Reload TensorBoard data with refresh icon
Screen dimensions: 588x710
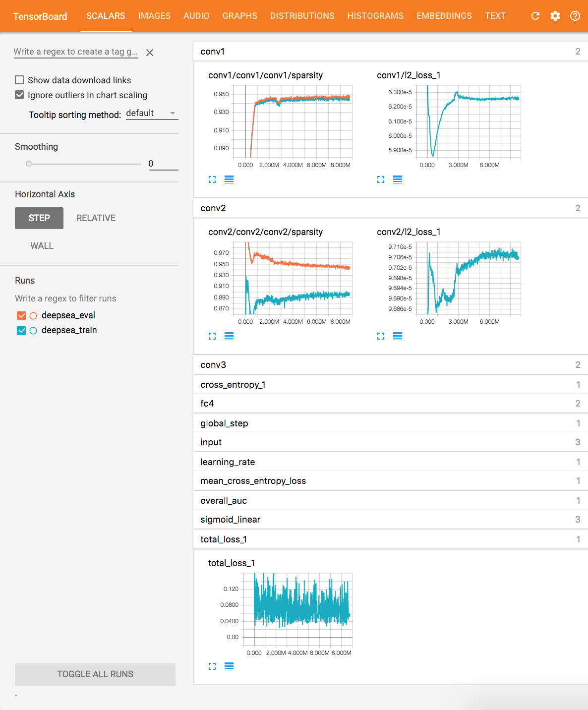[535, 16]
